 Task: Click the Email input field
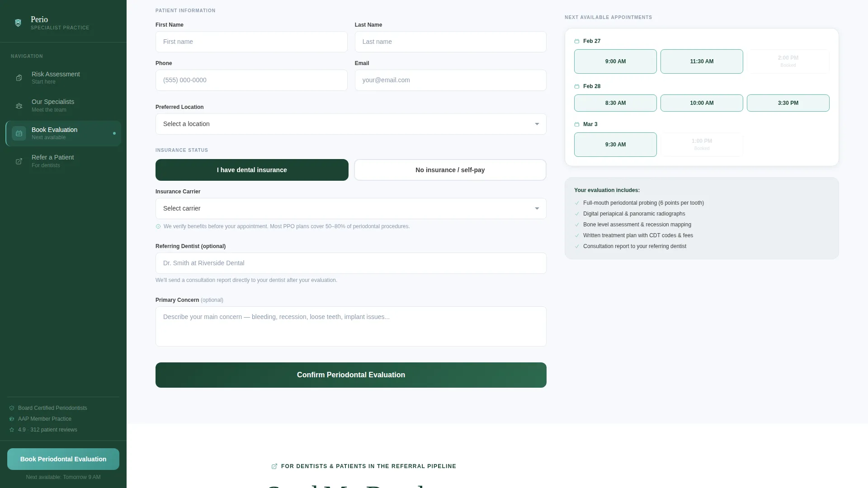[x=450, y=80]
